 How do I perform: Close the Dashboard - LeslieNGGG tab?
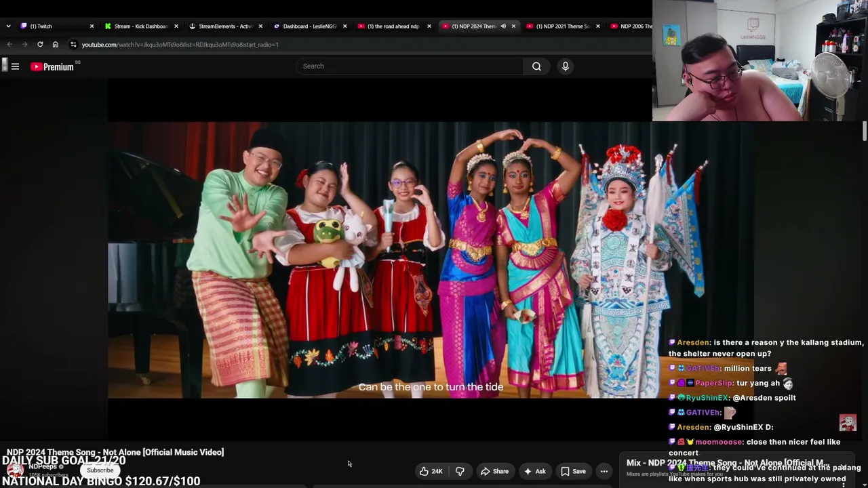344,26
